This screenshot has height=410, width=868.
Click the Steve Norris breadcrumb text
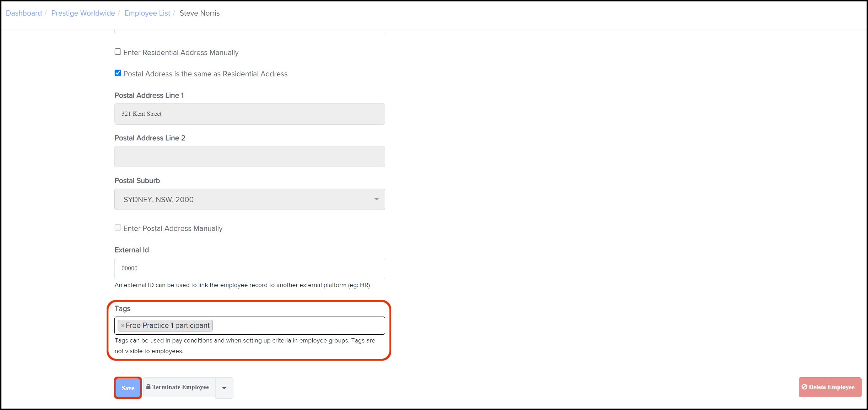coord(199,13)
